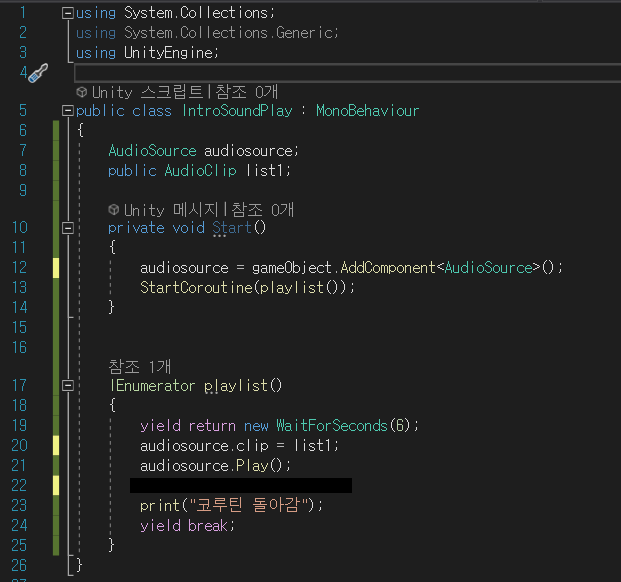Screen dimensions: 621x582
Task: Click the StartCoroutine method call
Action: [196, 287]
